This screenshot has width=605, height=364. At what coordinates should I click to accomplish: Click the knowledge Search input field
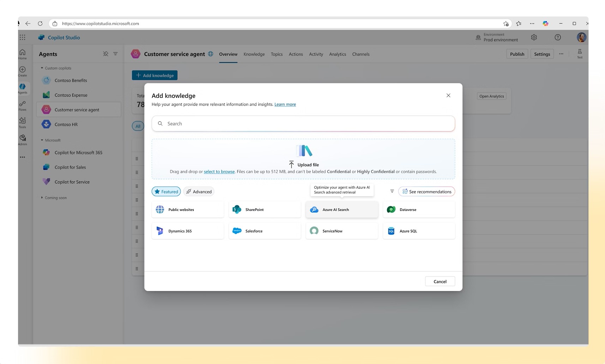point(304,124)
